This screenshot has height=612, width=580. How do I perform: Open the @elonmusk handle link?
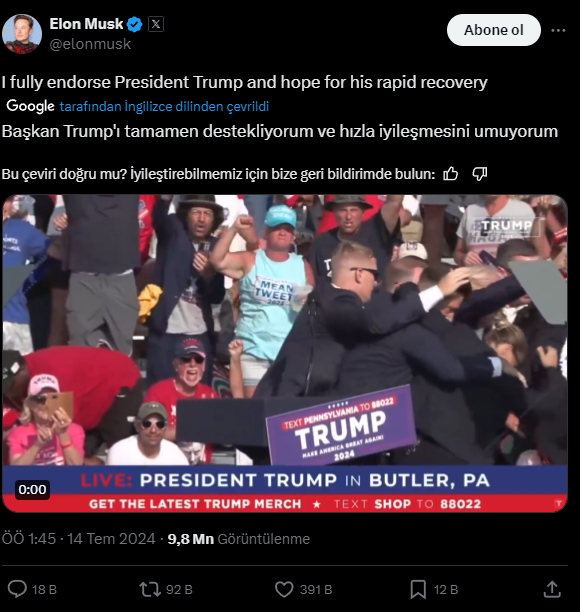pyautogui.click(x=90, y=44)
